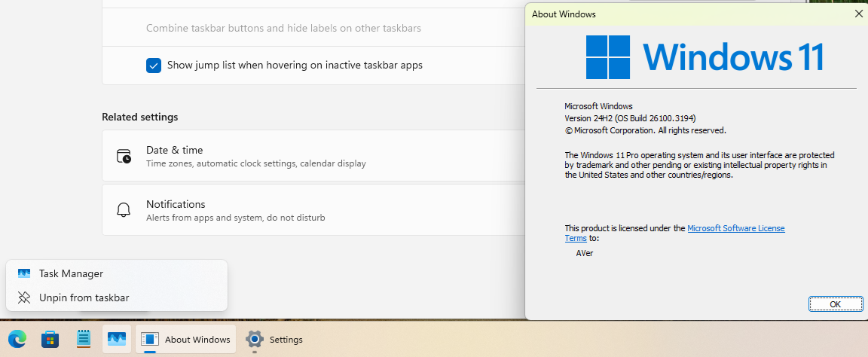Screen dimensions: 868x357
Task: Launch Microsoft Store from the taskbar
Action: [x=50, y=339]
